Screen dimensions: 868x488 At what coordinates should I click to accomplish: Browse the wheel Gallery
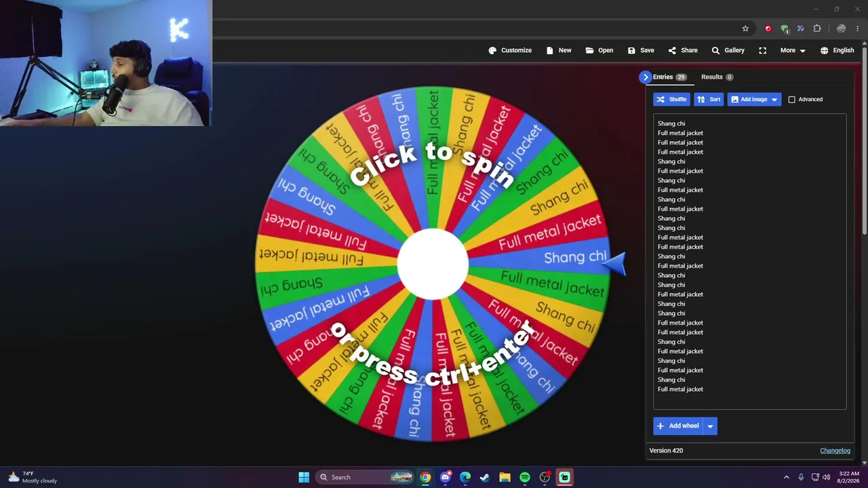pyautogui.click(x=728, y=50)
